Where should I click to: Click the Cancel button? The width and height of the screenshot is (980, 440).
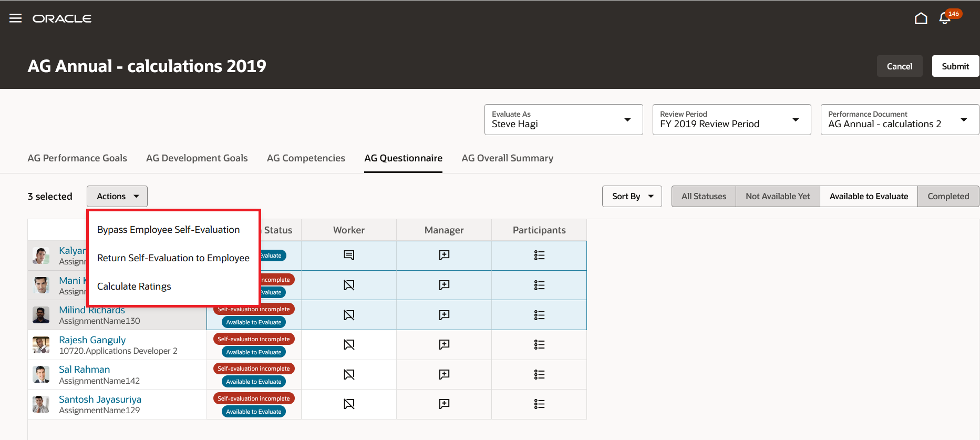(899, 66)
